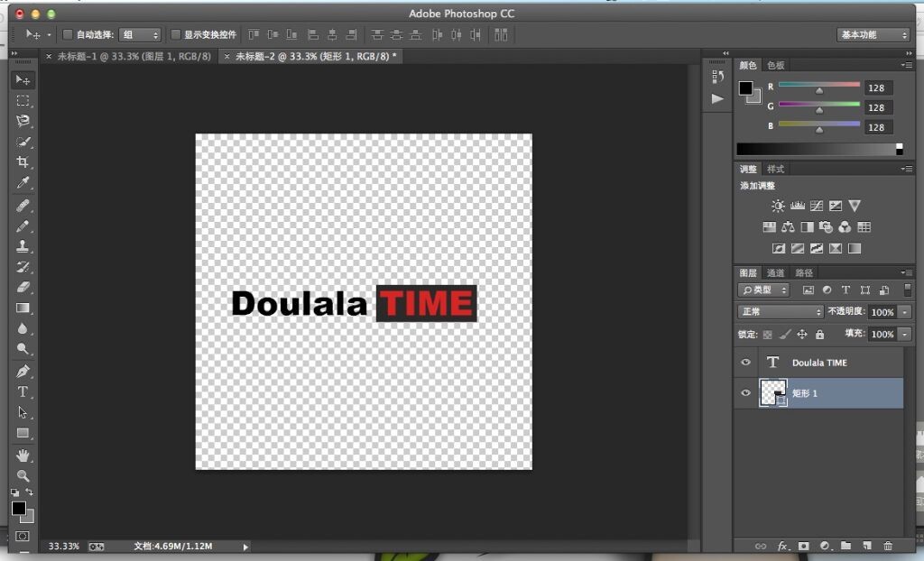Add a Levels adjustment
Screen dimensions: 924x561
[x=798, y=206]
